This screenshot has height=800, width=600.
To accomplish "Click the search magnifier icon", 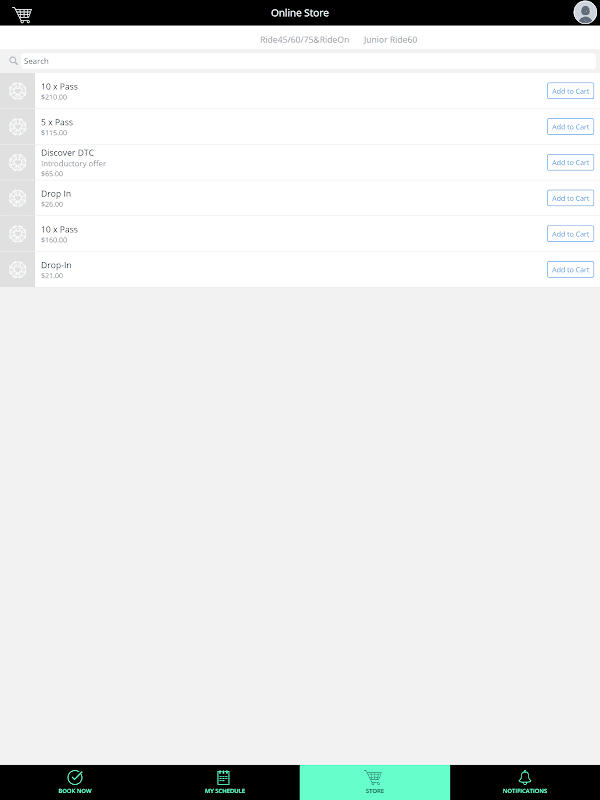I will (x=13, y=61).
